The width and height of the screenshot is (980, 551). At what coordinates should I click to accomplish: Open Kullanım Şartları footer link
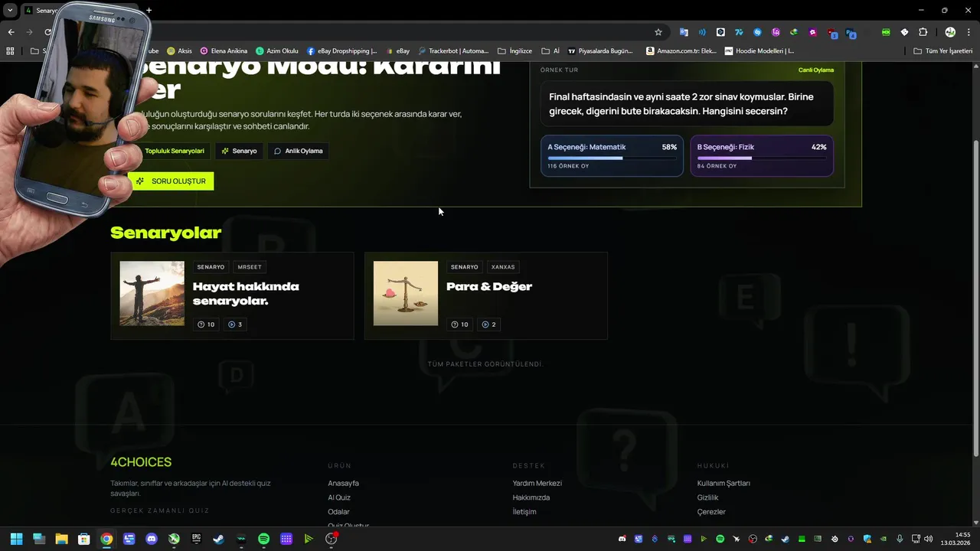pos(724,483)
